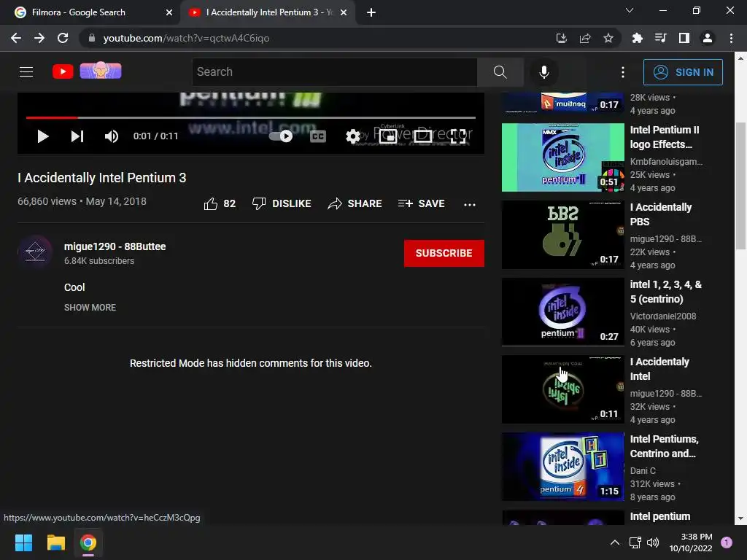Open Intel Pentium II logo Effects thumbnail
Image resolution: width=747 pixels, height=560 pixels.
(x=562, y=157)
